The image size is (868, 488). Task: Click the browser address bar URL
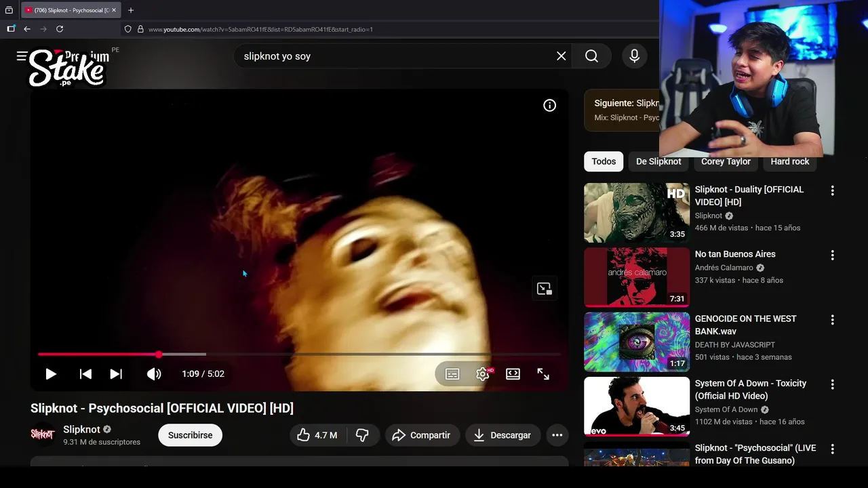(x=261, y=29)
